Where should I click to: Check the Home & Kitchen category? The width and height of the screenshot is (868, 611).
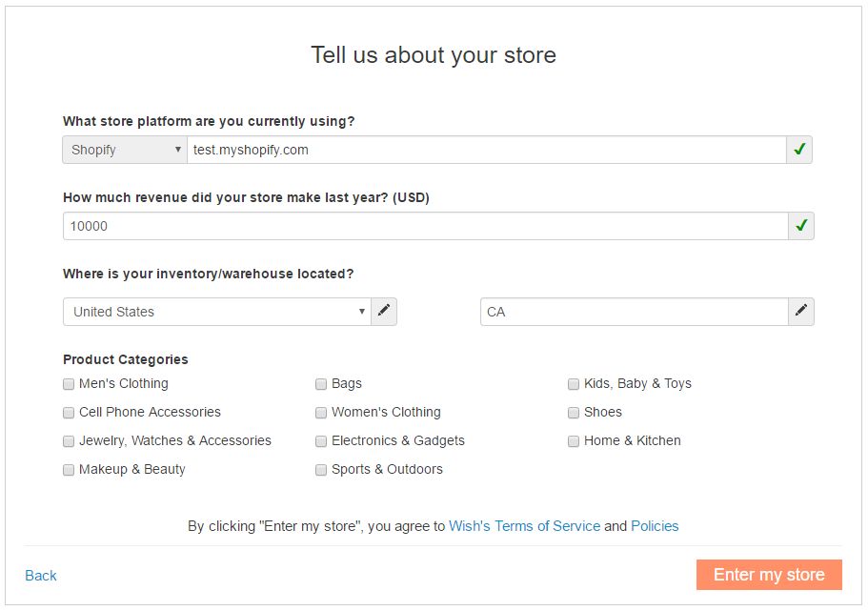(x=573, y=440)
